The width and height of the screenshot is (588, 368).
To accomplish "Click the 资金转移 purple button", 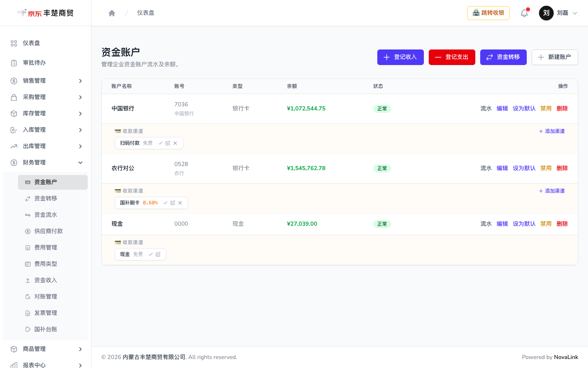I will [x=503, y=57].
